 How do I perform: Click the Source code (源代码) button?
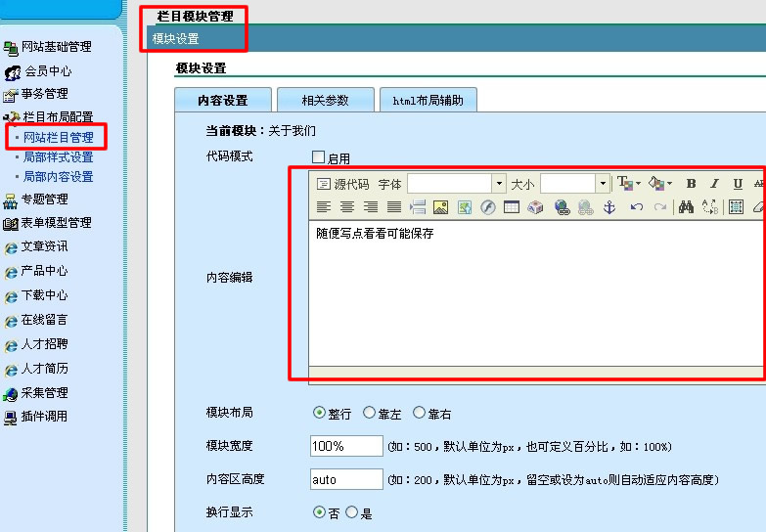coord(343,184)
